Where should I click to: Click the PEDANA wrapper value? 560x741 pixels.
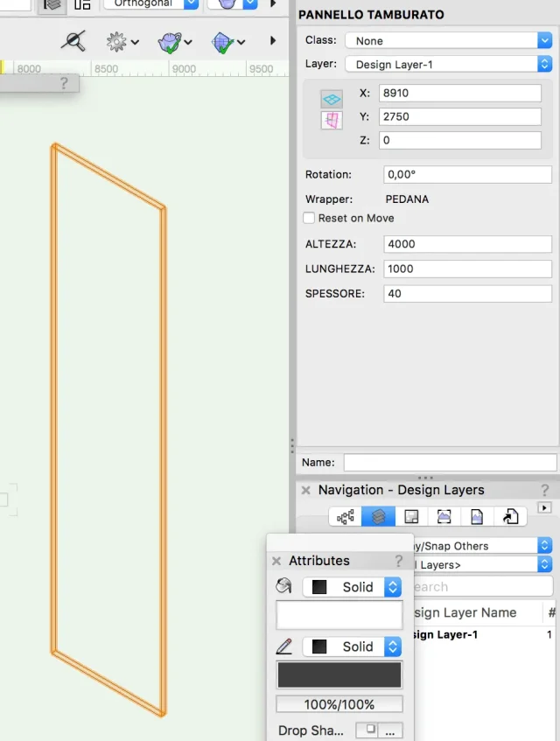[x=407, y=199]
